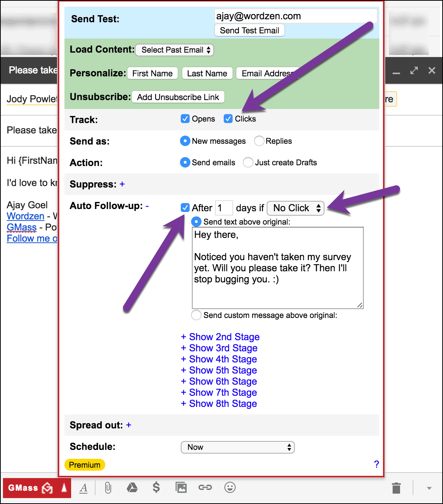Uncheck the Opens tracking checkbox

[x=185, y=119]
